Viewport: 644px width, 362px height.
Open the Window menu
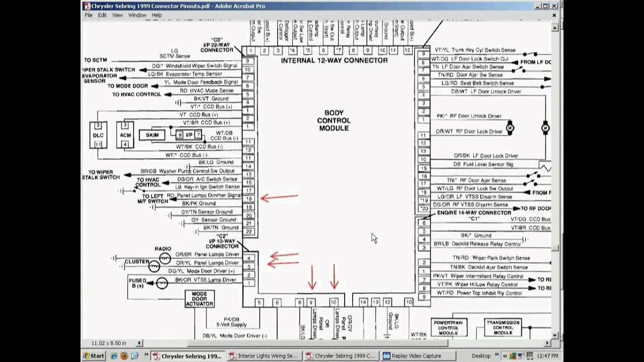point(137,15)
